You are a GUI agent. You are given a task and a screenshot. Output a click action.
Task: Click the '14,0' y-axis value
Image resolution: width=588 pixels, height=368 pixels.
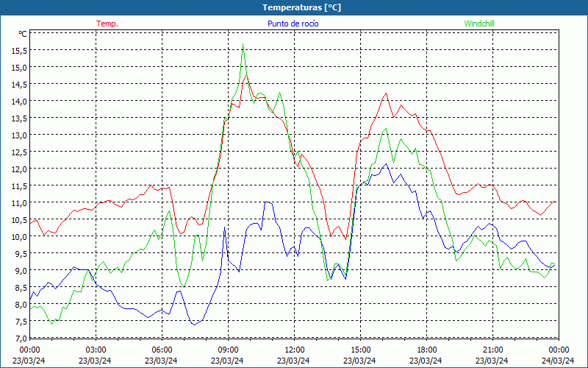pyautogui.click(x=20, y=102)
